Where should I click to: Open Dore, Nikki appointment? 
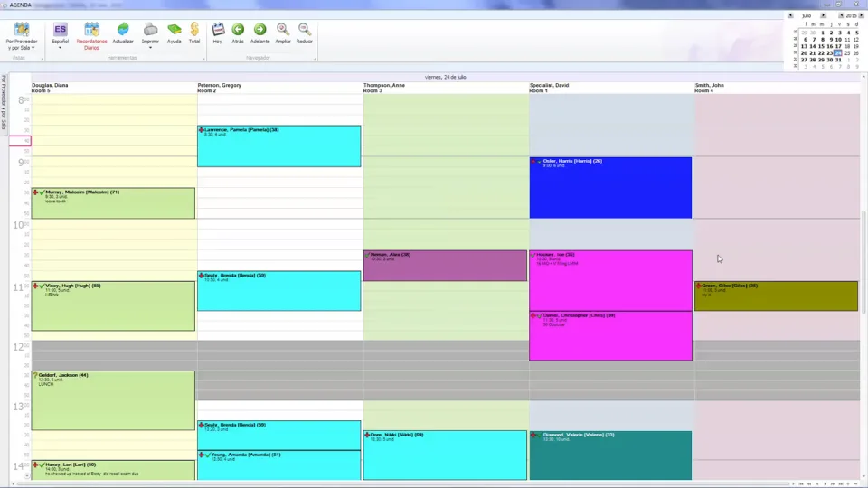445,455
